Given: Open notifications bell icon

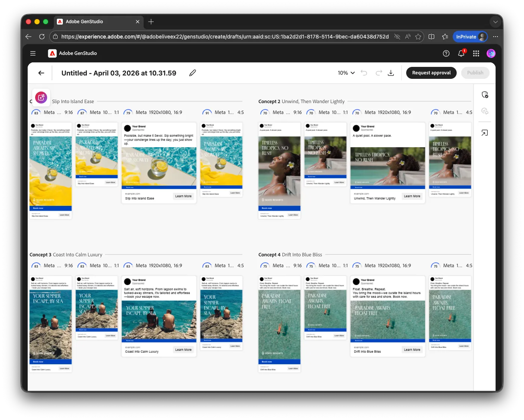Looking at the screenshot, I should point(461,53).
